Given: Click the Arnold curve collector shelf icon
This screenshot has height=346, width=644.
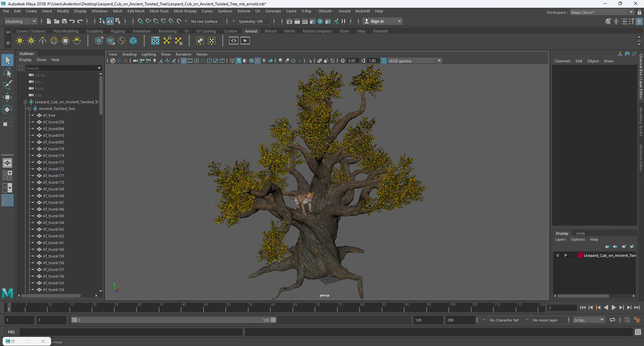Looking at the screenshot, I should [x=122, y=41].
